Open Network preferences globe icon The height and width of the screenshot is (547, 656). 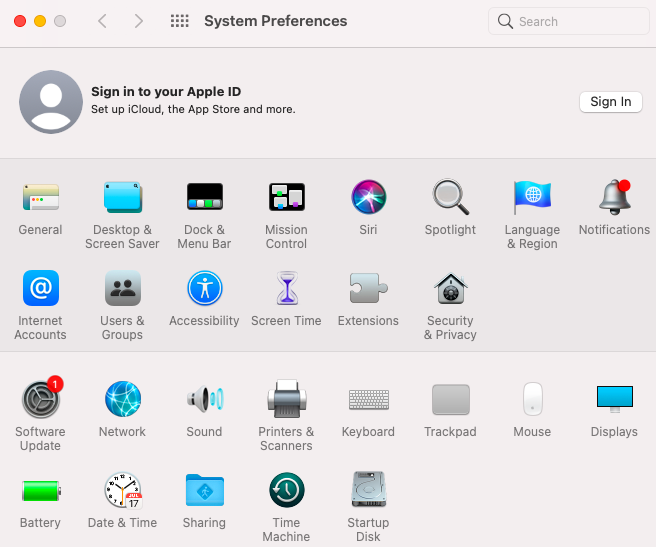pyautogui.click(x=123, y=399)
